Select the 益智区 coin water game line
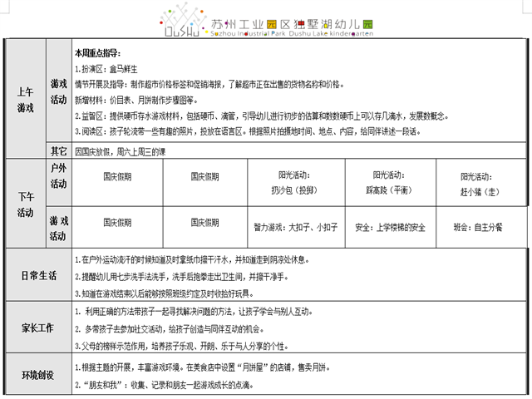 (x=249, y=116)
